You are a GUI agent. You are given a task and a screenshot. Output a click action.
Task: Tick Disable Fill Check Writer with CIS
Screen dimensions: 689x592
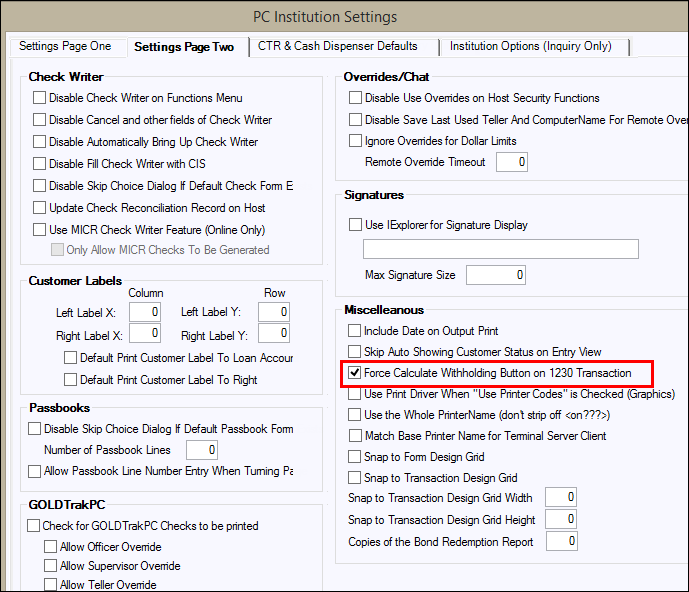[x=40, y=163]
